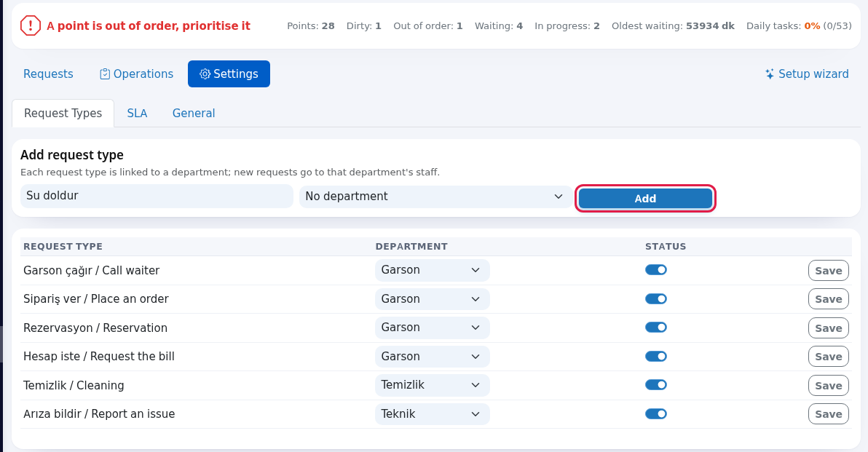Click the 'A point is out of order' alert text

[x=149, y=26]
